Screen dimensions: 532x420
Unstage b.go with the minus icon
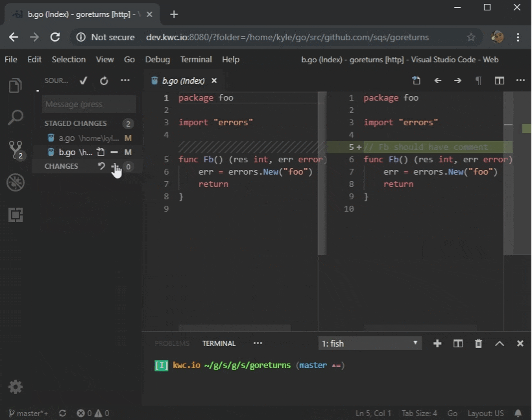coord(114,152)
